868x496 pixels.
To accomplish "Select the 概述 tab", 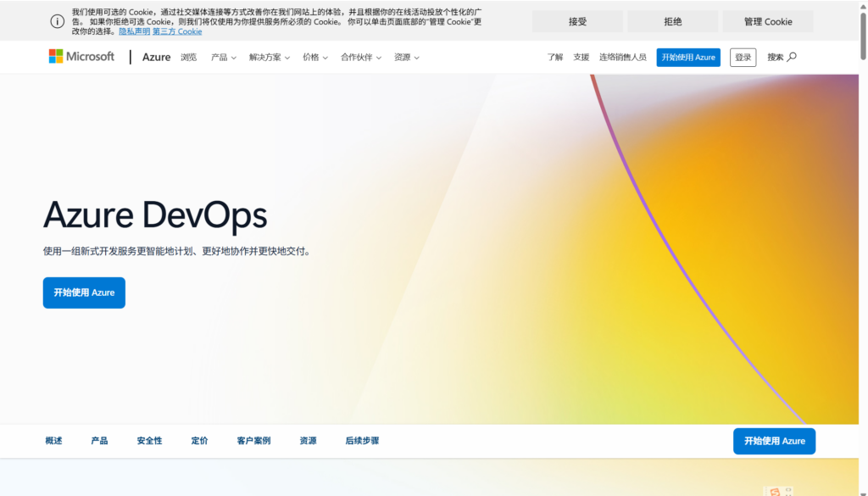I will (x=53, y=441).
